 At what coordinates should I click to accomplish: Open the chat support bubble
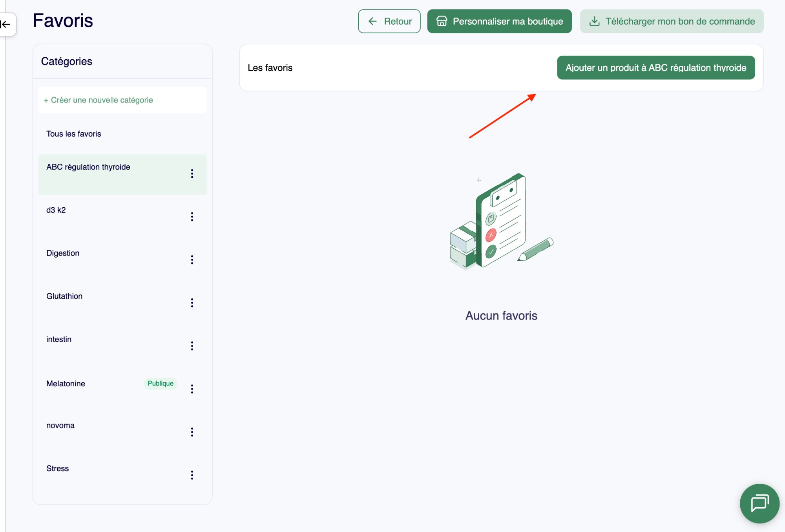pyautogui.click(x=759, y=503)
